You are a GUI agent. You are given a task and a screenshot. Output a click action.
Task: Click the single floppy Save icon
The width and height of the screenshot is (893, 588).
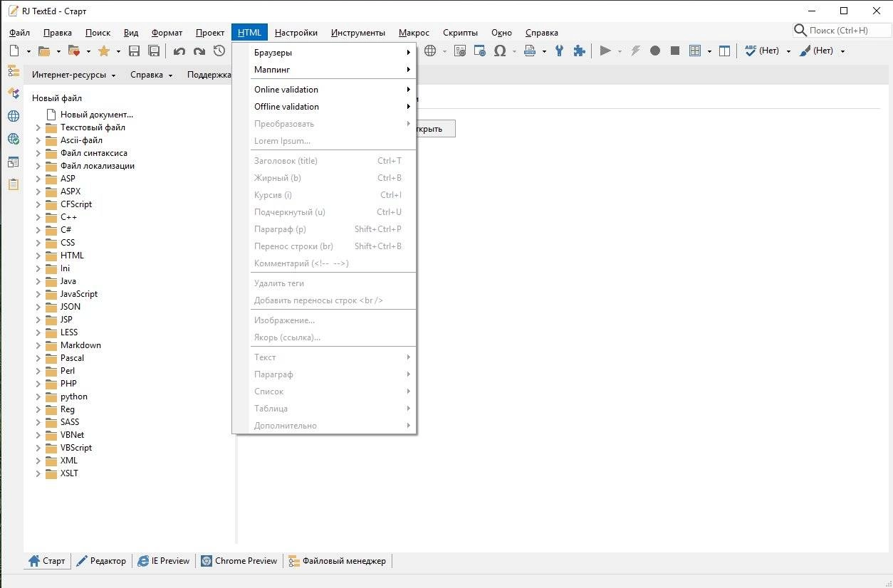(x=134, y=51)
